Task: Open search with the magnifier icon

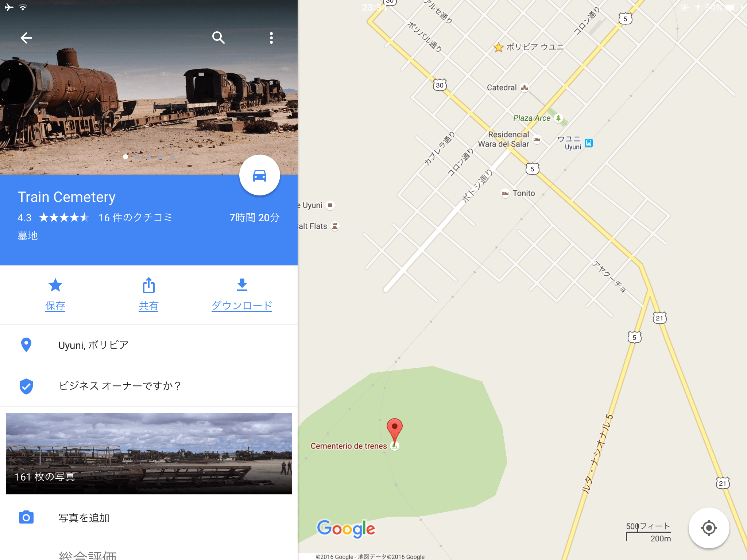Action: point(218,38)
